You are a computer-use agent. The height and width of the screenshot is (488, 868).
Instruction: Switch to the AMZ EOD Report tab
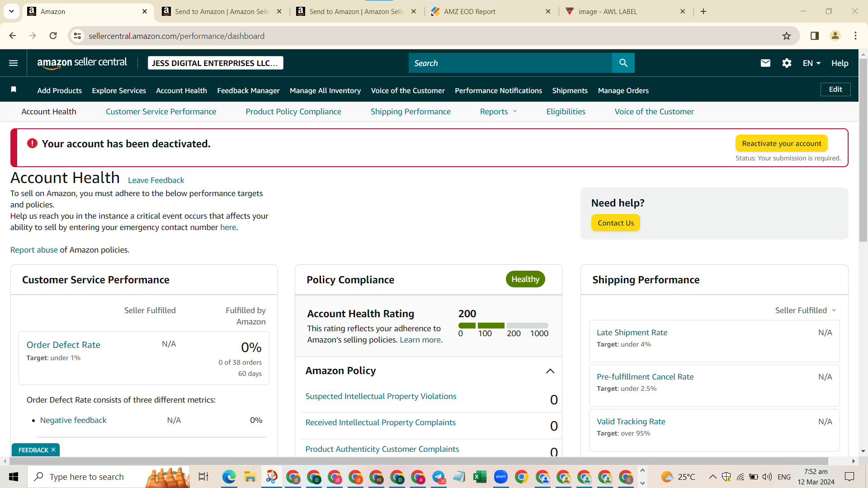[x=491, y=11]
